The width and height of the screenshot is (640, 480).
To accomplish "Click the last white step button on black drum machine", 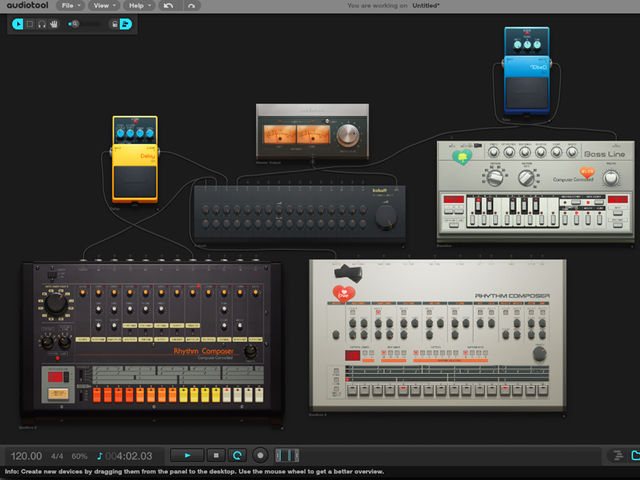I will [x=259, y=395].
